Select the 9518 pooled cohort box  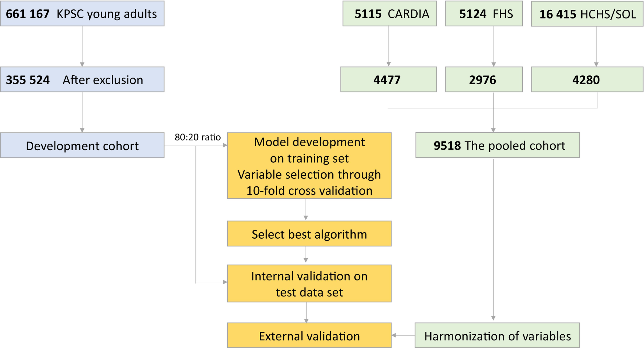click(x=498, y=145)
